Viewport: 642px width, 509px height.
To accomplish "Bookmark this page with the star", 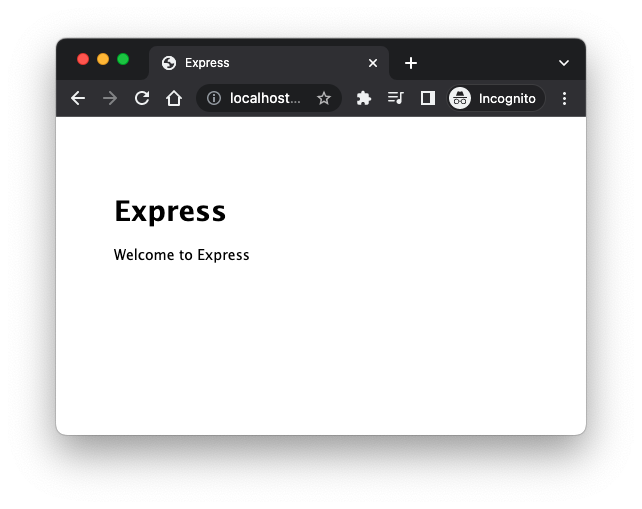I will point(323,98).
